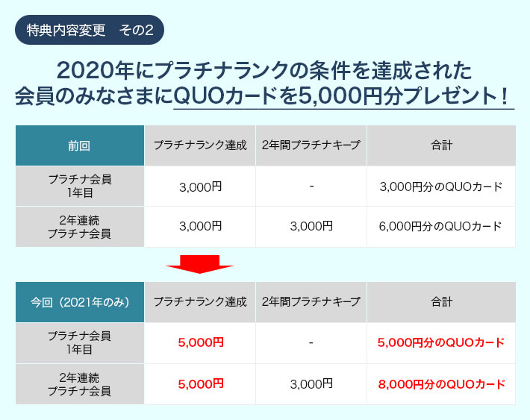Click the black 3,000円 in the 今回 table
The width and height of the screenshot is (530, 420).
[x=311, y=384]
